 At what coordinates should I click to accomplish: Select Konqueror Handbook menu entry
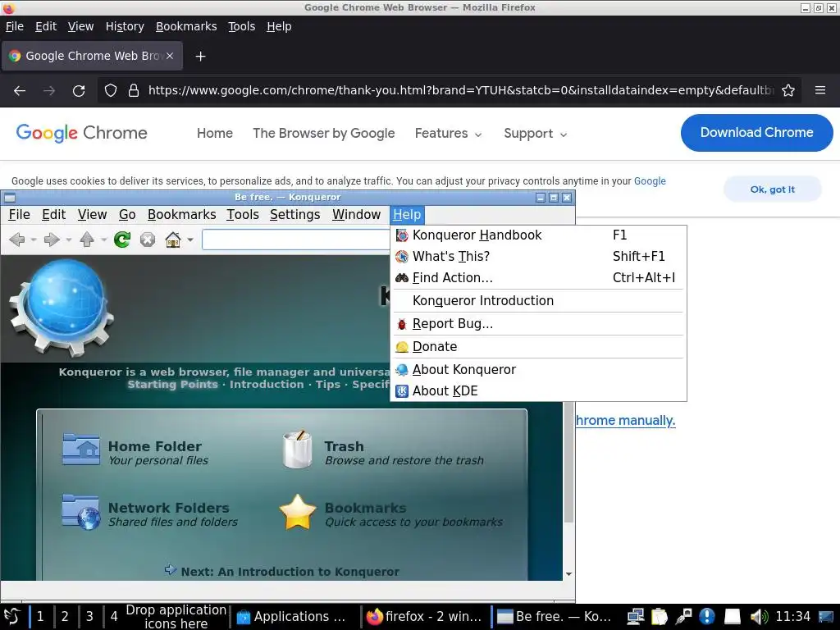click(538, 235)
